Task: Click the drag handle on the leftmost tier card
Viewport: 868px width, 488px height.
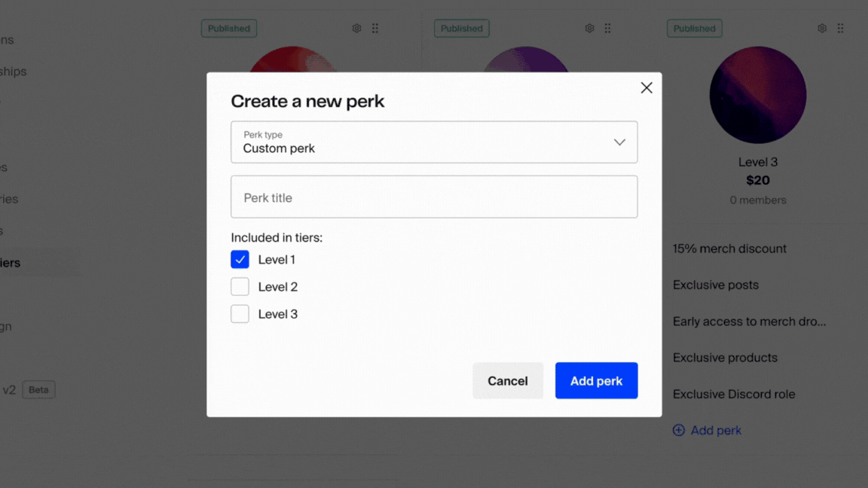Action: [x=374, y=28]
